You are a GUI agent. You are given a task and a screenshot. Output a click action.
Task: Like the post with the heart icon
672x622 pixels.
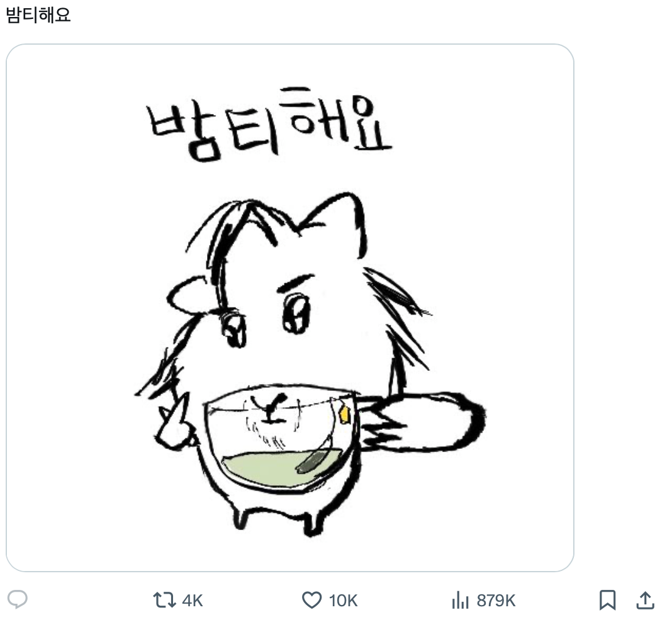pyautogui.click(x=311, y=601)
